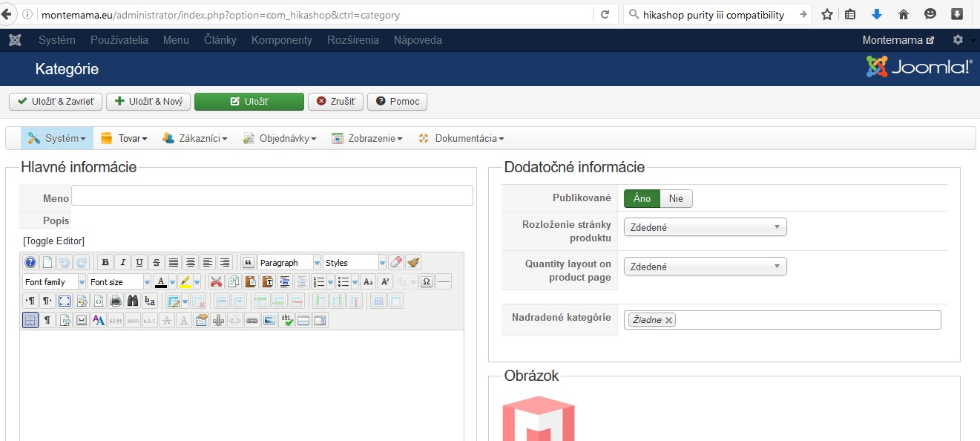Open the insert table dropdown arrow
Image resolution: width=980 pixels, height=441 pixels.
click(185, 301)
